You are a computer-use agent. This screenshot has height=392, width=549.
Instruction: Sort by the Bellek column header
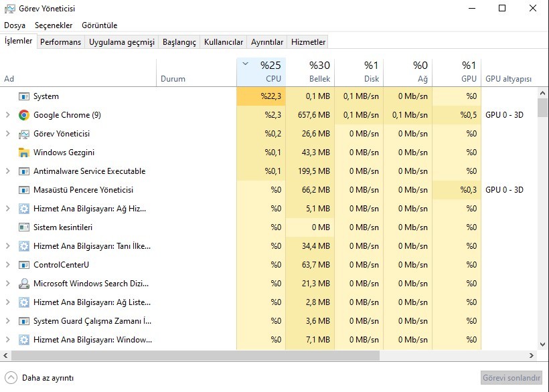[310, 72]
